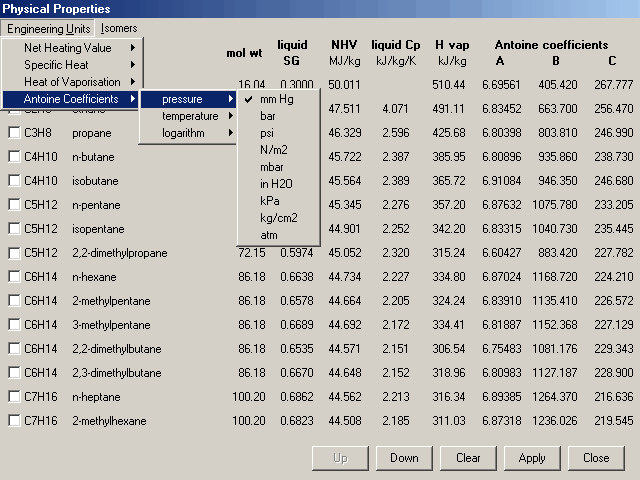Image resolution: width=640 pixels, height=480 pixels.
Task: Select the bar pressure unit
Action: tap(268, 116)
